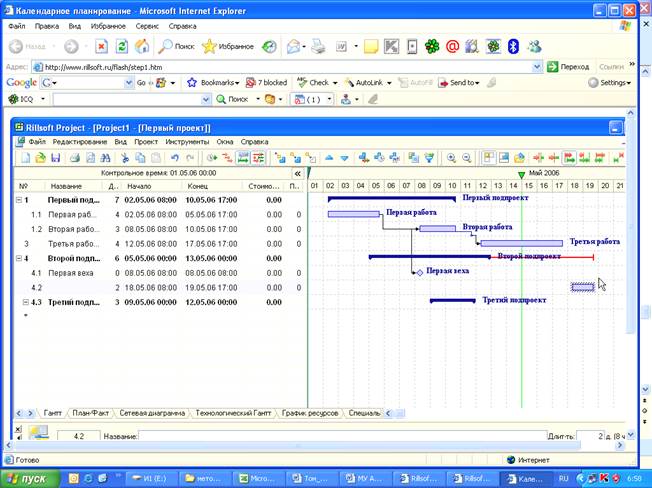Switch to the Технологический Гантт tab
Image resolution: width=652 pixels, height=488 pixels.
point(233,413)
